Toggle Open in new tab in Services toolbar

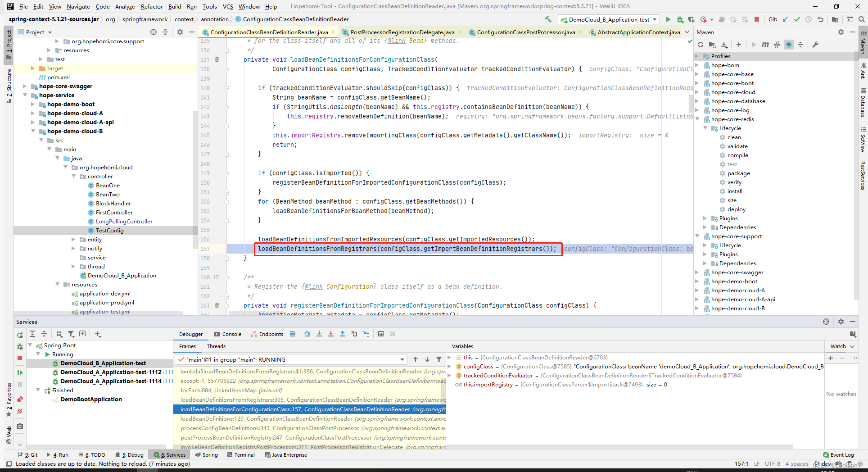82,334
